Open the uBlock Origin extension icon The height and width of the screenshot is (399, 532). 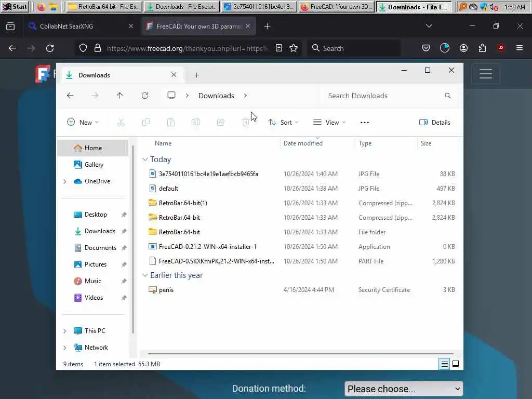(501, 48)
